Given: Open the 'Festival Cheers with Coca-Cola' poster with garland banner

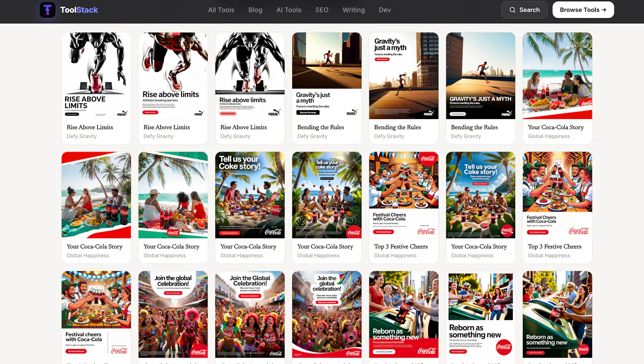Looking at the screenshot, I should tap(404, 195).
